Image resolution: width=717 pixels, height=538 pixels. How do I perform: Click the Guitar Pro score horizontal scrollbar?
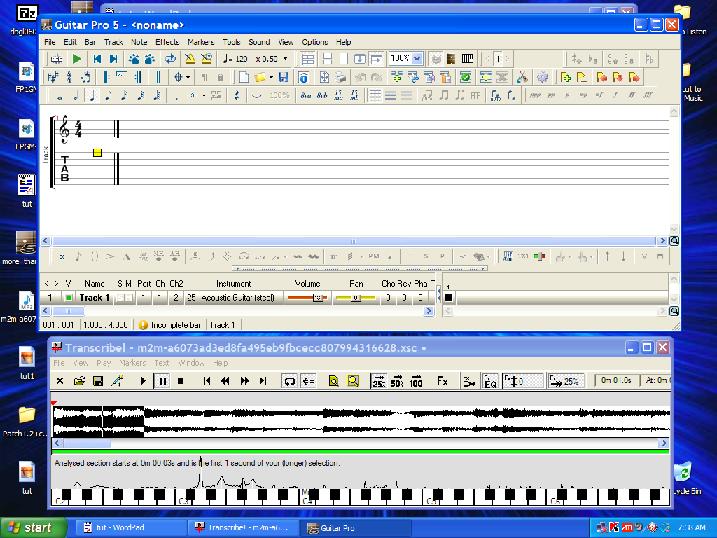(353, 241)
